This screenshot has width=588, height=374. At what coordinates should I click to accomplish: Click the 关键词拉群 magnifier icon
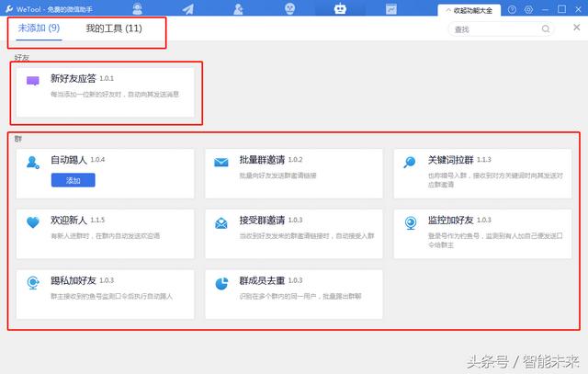point(410,162)
